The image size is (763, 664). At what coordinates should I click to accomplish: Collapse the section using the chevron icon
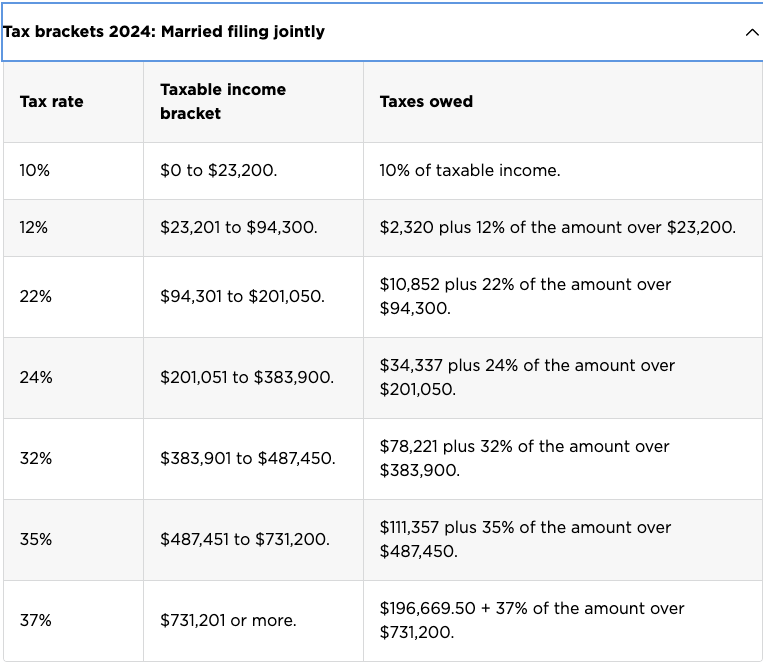[752, 33]
